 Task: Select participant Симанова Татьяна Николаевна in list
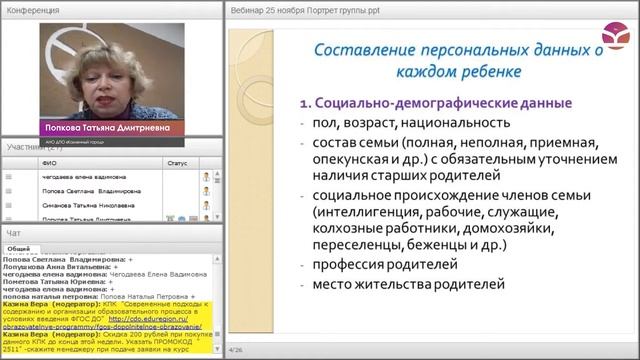(88, 205)
